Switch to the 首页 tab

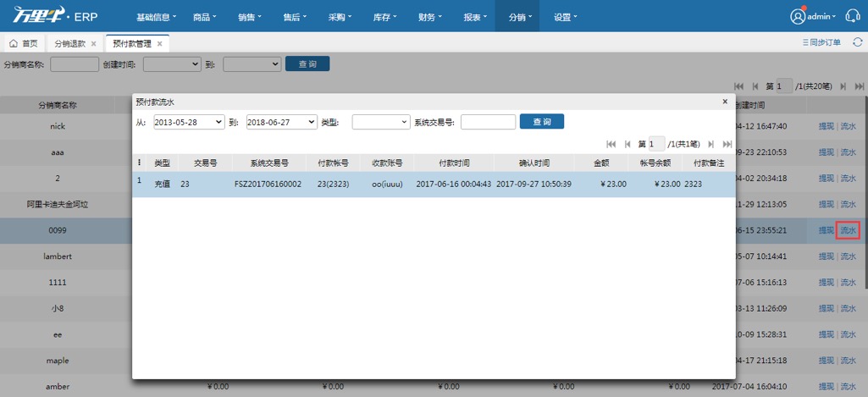tap(24, 44)
